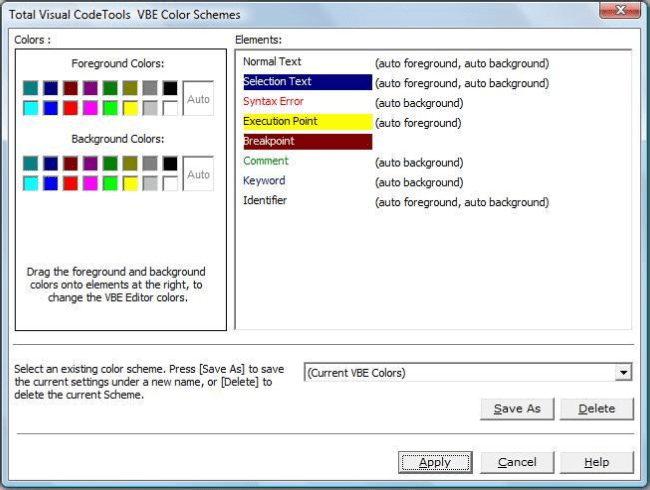Pick the dark green foreground color swatch
The image size is (650, 490).
[110, 88]
